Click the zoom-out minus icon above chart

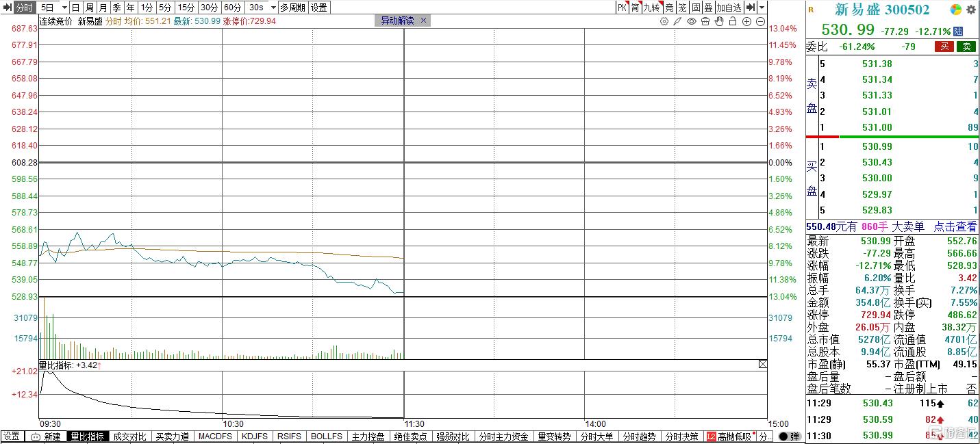click(x=762, y=21)
